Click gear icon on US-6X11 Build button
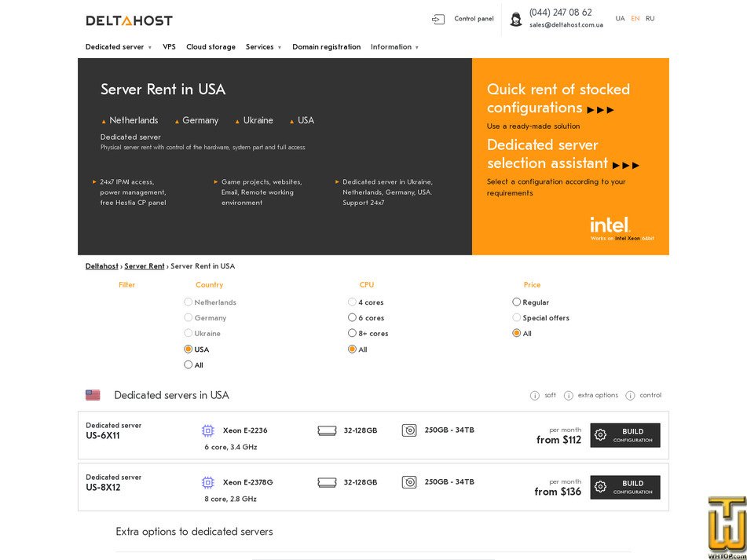Screen dimensions: 747x560 point(601,435)
